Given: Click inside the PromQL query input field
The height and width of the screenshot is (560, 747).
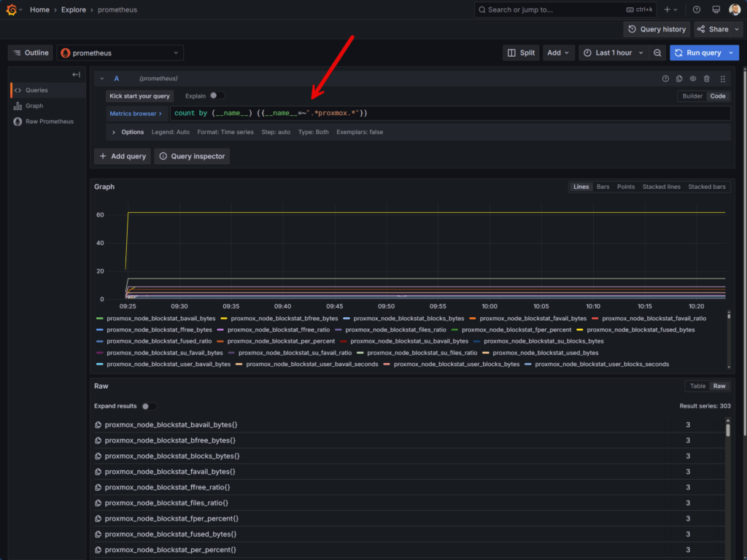Looking at the screenshot, I should (449, 113).
